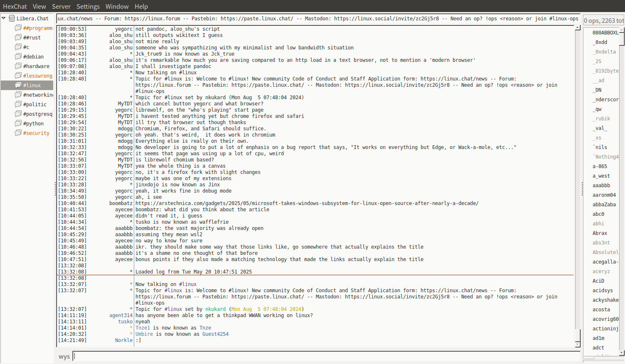
Task: Open the Settings menu
Action: coord(88,7)
